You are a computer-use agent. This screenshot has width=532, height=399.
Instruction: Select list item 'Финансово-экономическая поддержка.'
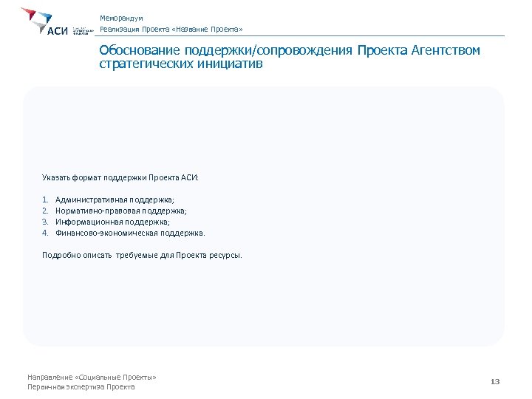(x=130, y=233)
